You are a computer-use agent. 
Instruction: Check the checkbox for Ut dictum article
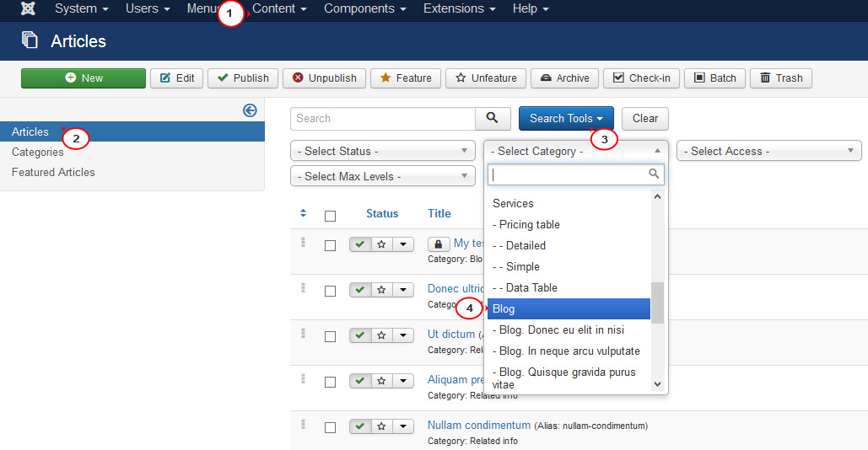pyautogui.click(x=330, y=337)
